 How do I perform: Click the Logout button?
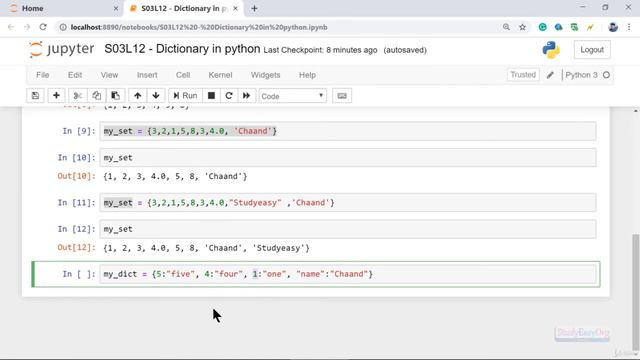pos(592,50)
